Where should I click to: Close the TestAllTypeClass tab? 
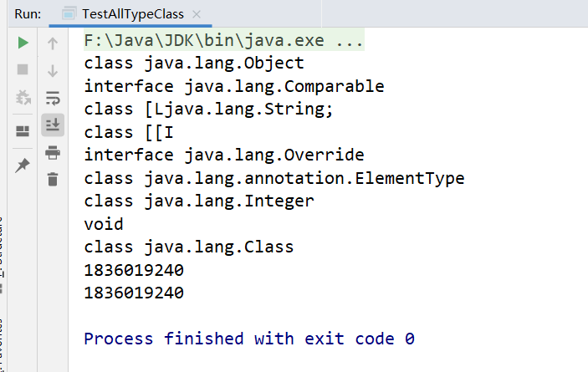pos(197,15)
